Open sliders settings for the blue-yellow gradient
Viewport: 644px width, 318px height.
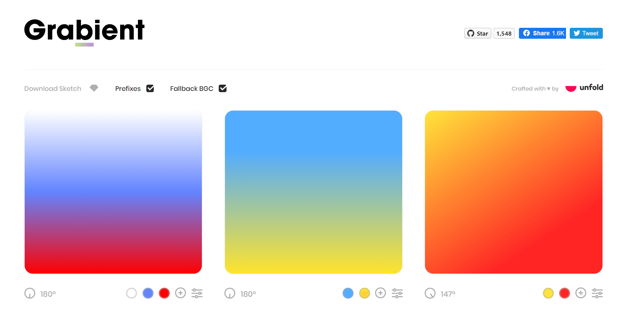pos(397,293)
